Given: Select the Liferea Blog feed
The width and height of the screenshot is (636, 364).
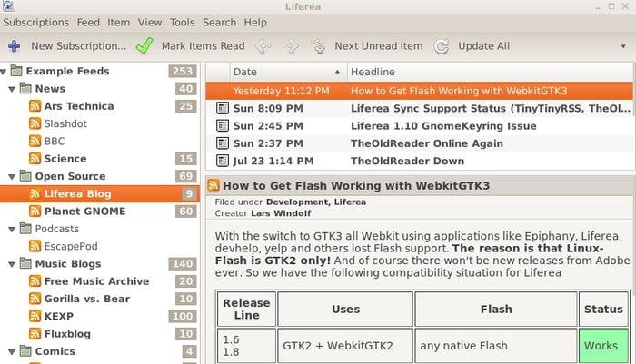Looking at the screenshot, I should coord(100,193).
